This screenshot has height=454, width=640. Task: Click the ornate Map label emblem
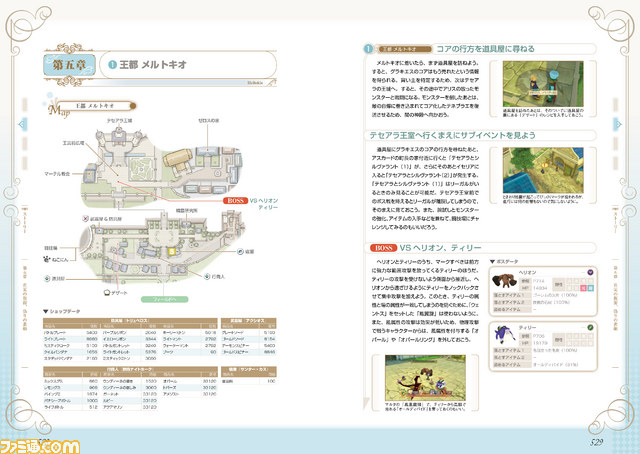pyautogui.click(x=58, y=109)
